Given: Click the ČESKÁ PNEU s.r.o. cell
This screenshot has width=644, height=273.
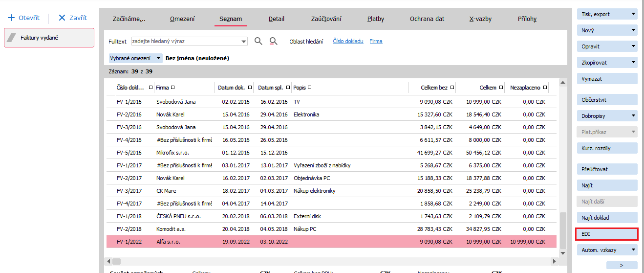Looking at the screenshot, I should (178, 216).
